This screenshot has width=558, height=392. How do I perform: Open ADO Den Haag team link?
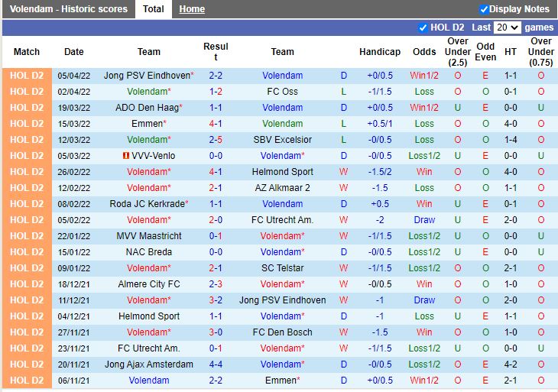click(147, 108)
